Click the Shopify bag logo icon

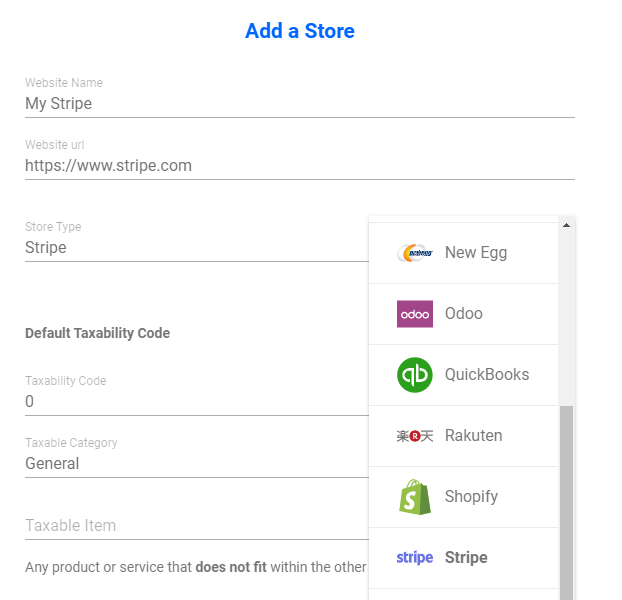(x=415, y=497)
